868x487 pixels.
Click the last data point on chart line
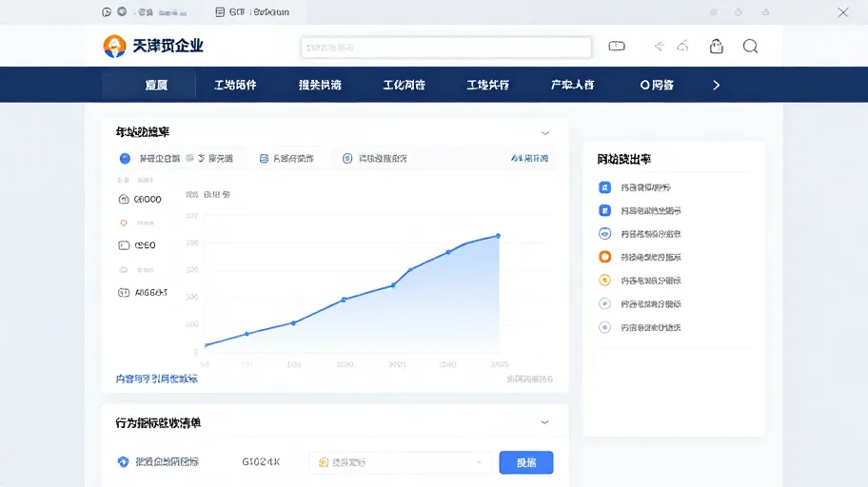(x=498, y=236)
